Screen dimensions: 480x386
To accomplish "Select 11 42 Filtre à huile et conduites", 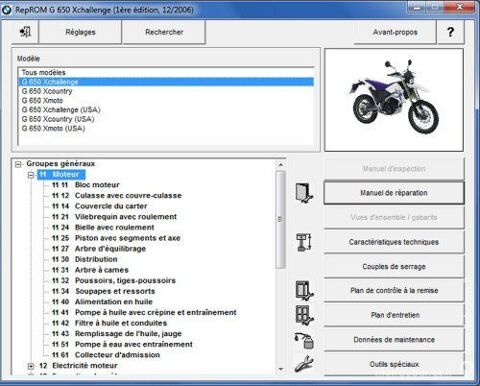I will 109,323.
